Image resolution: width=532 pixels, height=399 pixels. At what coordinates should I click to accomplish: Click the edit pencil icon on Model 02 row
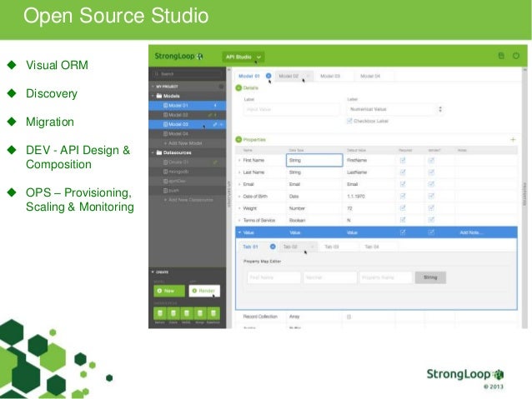click(209, 115)
